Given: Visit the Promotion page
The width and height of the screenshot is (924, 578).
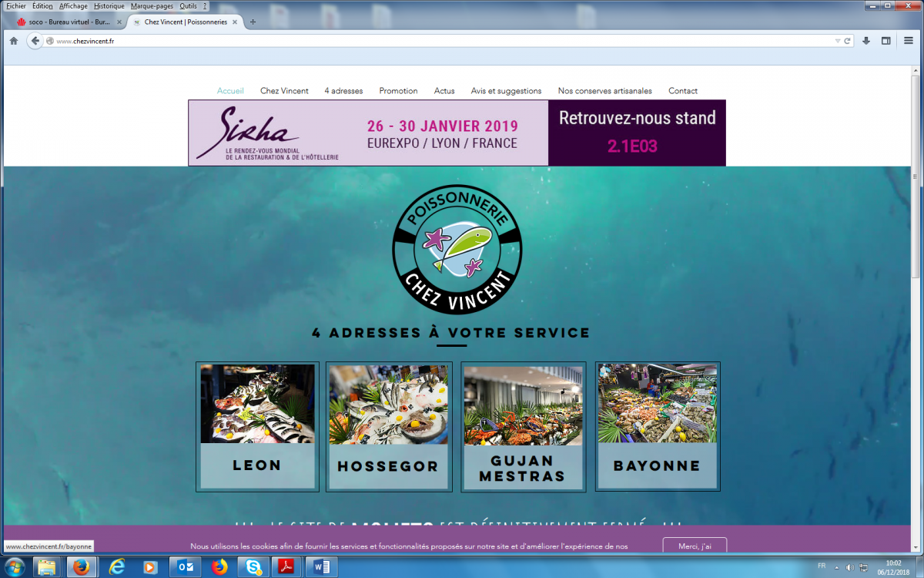Looking at the screenshot, I should coord(398,91).
